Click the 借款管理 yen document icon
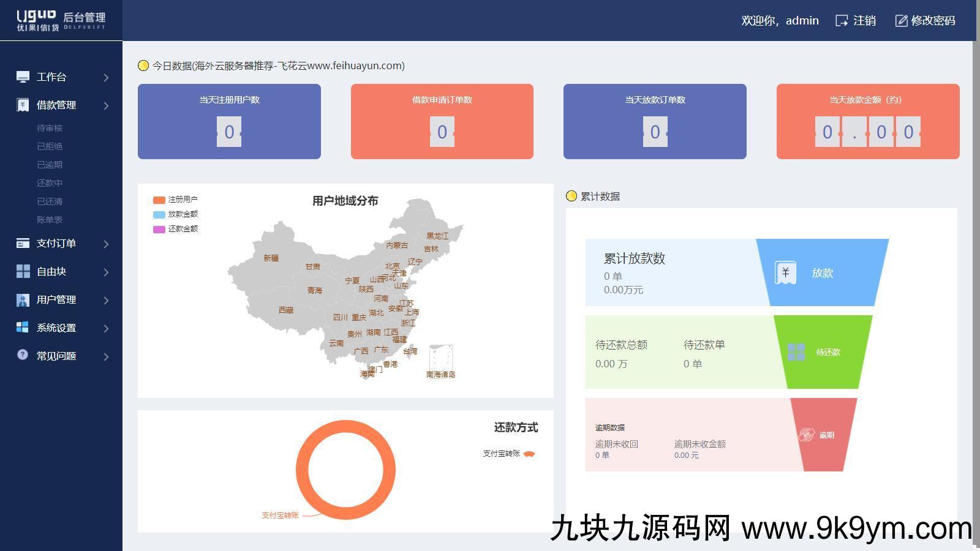 tap(23, 105)
